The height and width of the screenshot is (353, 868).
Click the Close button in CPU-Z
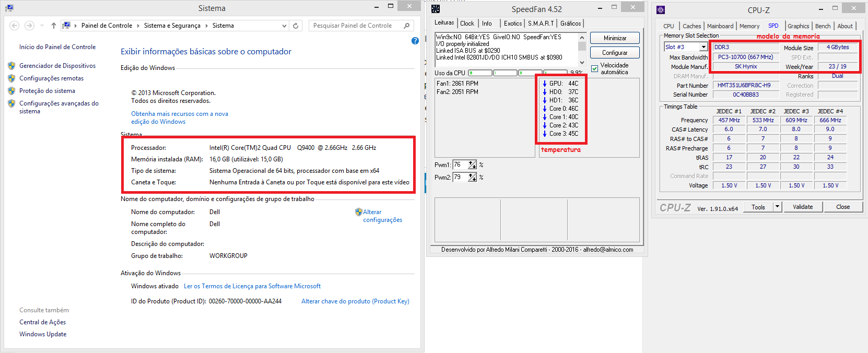(x=843, y=207)
